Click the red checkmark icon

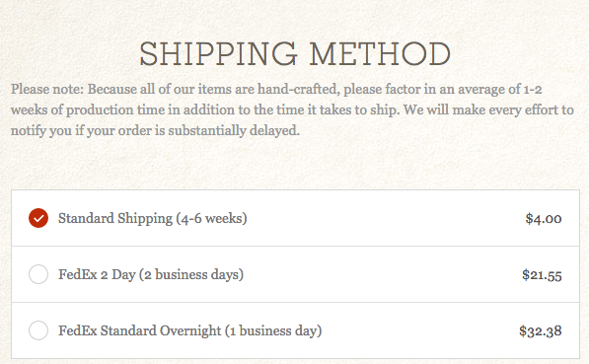click(38, 218)
